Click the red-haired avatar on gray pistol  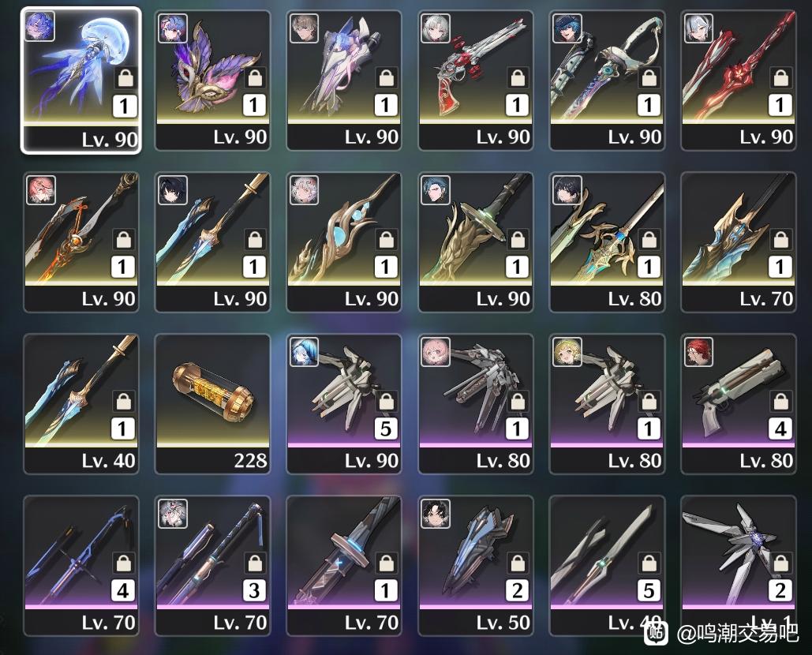698,352
